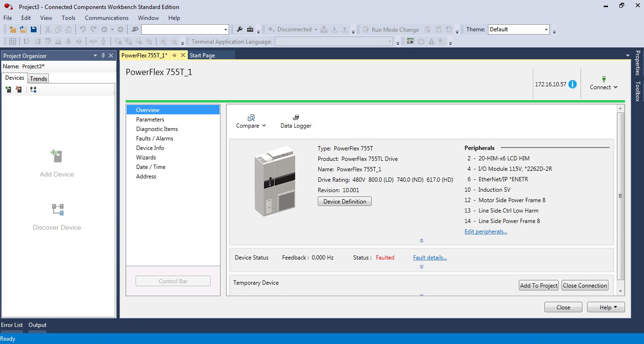
Task: Click the Zoom In magnifier icon
Action: click(x=163, y=41)
